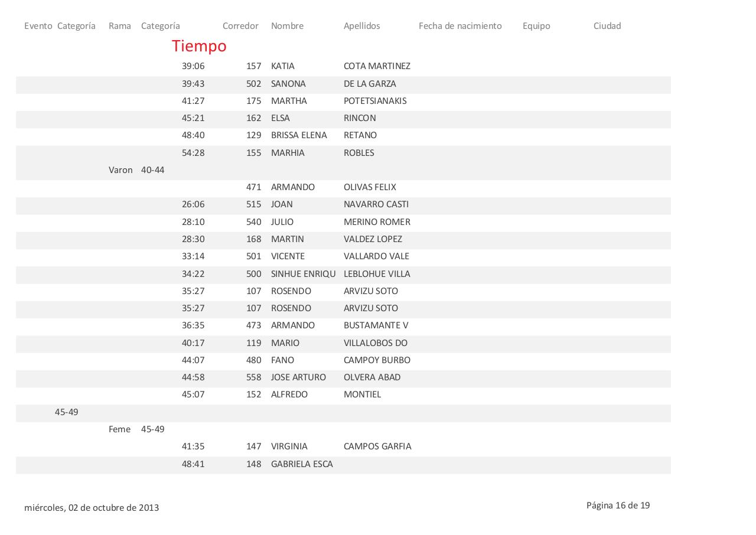The width and height of the screenshot is (756, 535).
Task: Click the name 'MARHIA'
Action: (x=288, y=153)
